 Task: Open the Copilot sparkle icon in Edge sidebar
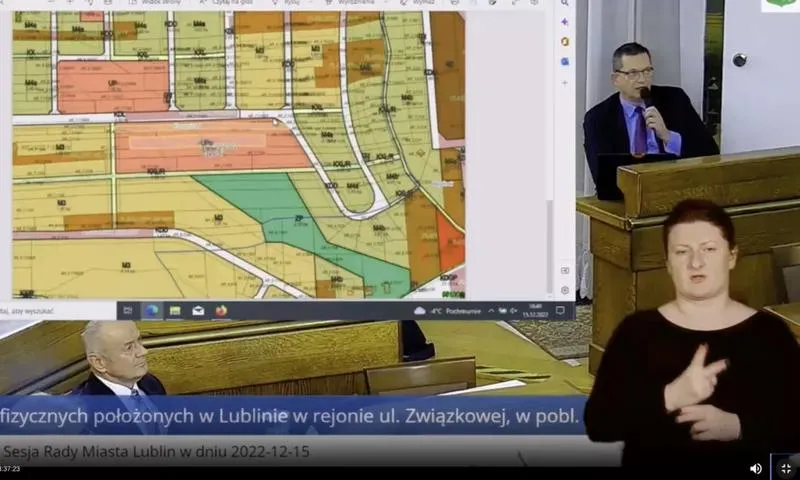point(565,22)
